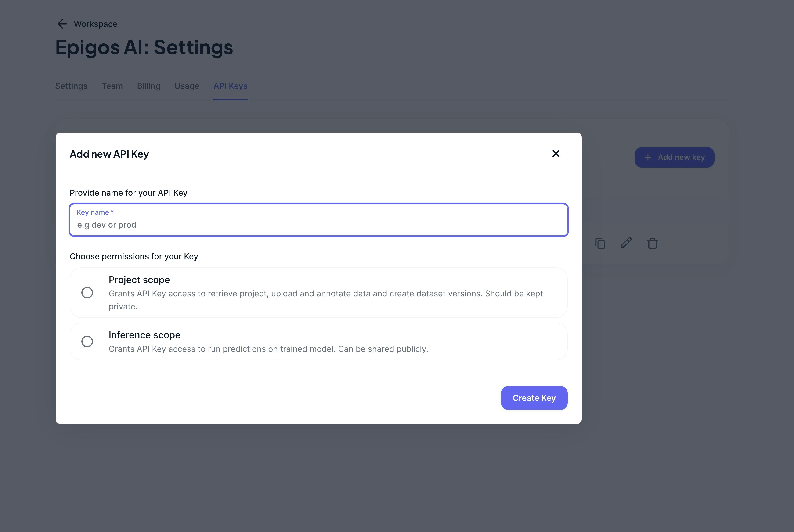The width and height of the screenshot is (794, 532).
Task: Copy the existing API key
Action: pos(600,243)
